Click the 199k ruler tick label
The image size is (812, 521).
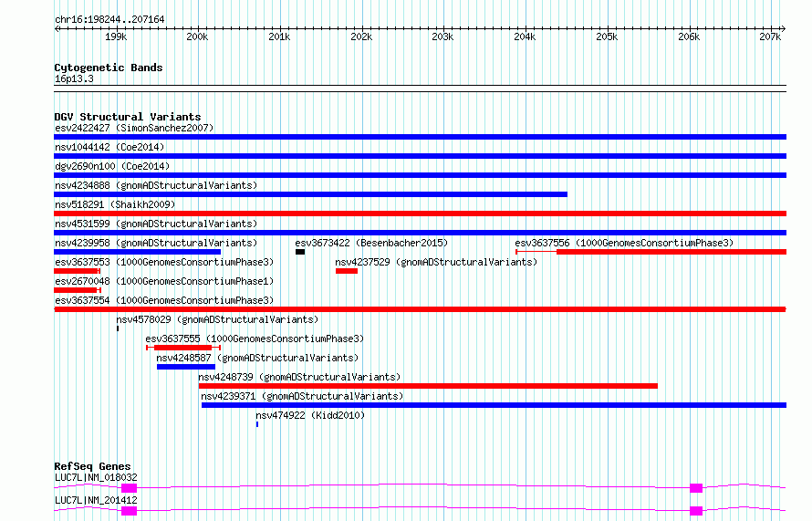pyautogui.click(x=116, y=37)
